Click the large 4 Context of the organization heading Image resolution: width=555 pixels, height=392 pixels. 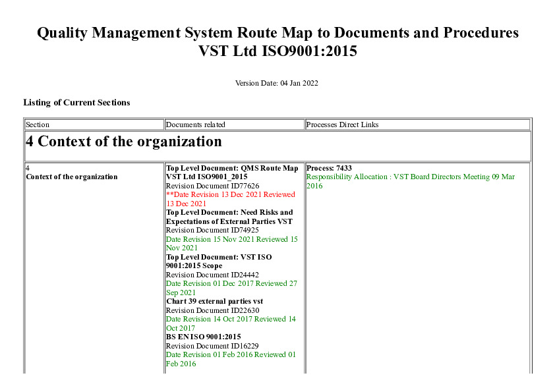point(123,142)
